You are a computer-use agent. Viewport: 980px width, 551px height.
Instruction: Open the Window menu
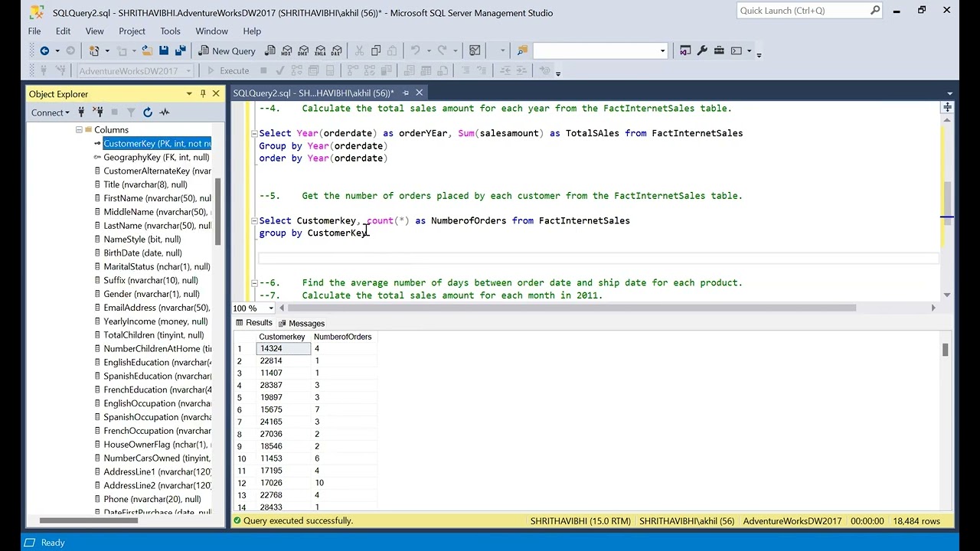click(x=211, y=31)
